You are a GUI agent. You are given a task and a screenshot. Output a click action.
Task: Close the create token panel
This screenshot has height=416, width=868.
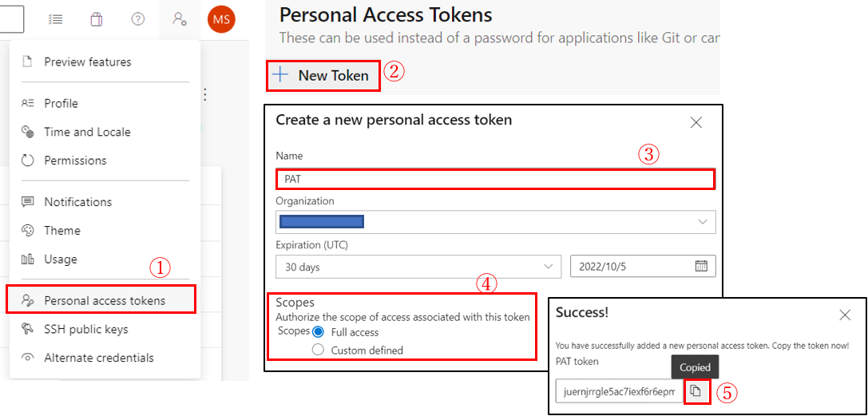[696, 123]
